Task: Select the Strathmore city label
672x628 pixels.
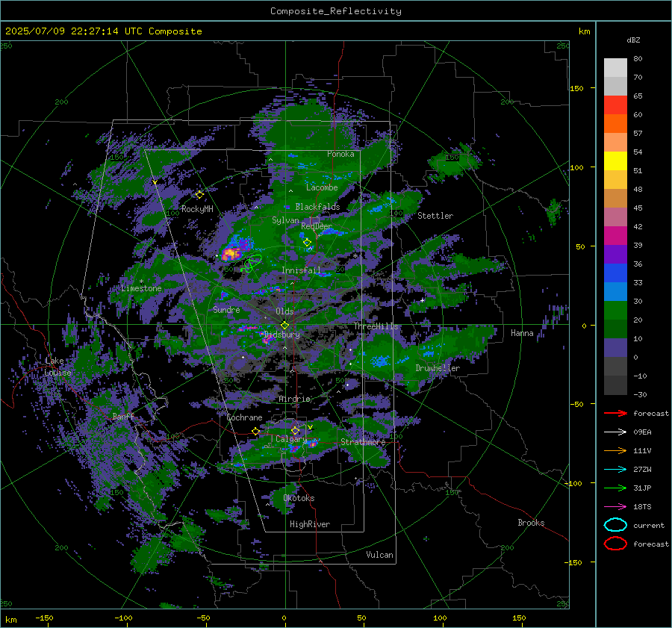Action: [x=363, y=442]
